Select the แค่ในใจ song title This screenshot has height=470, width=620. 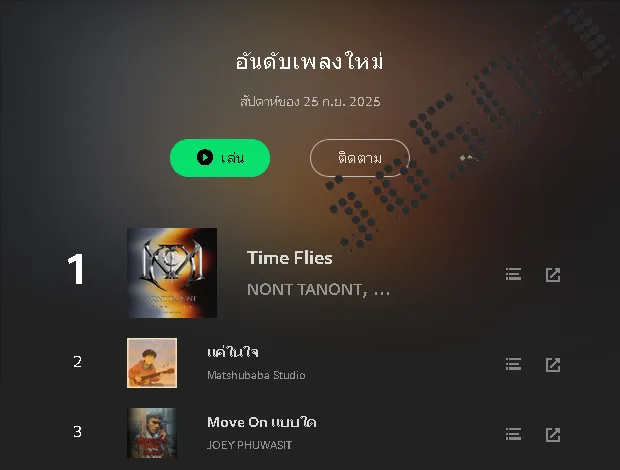(x=233, y=351)
